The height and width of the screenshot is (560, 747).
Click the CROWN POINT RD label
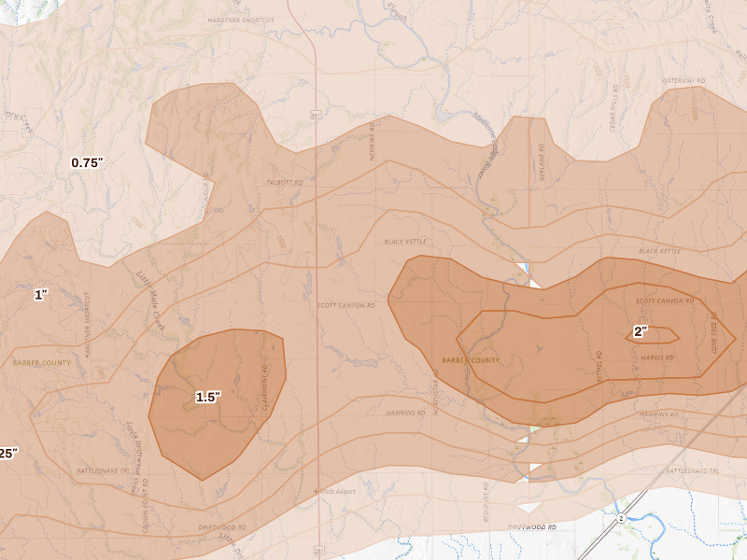(x=146, y=506)
